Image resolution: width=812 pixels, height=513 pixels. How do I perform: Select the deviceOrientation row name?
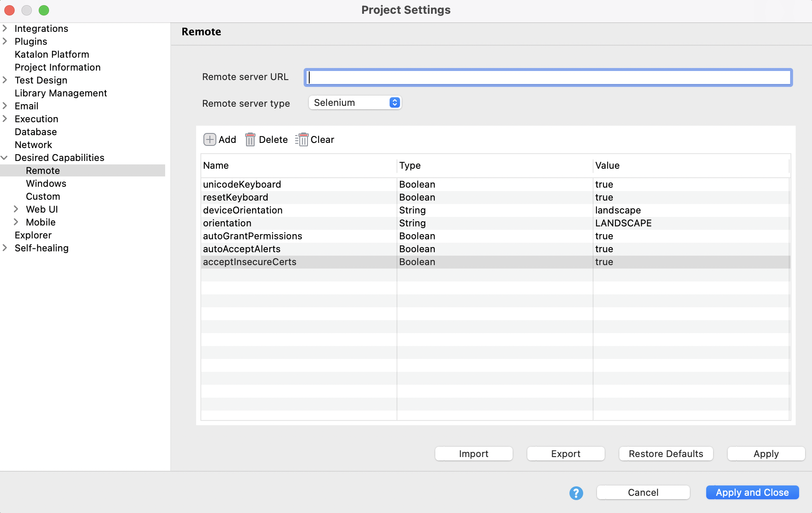(x=243, y=210)
